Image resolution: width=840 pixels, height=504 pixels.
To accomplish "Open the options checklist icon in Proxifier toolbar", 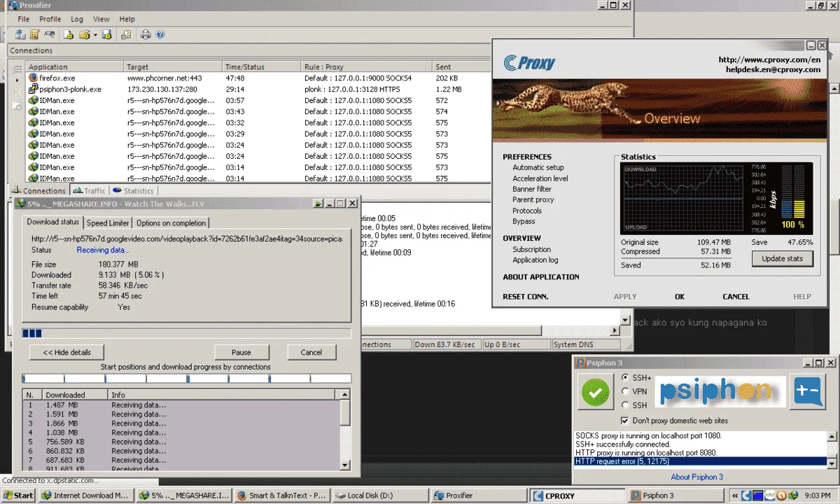I will click(x=126, y=34).
